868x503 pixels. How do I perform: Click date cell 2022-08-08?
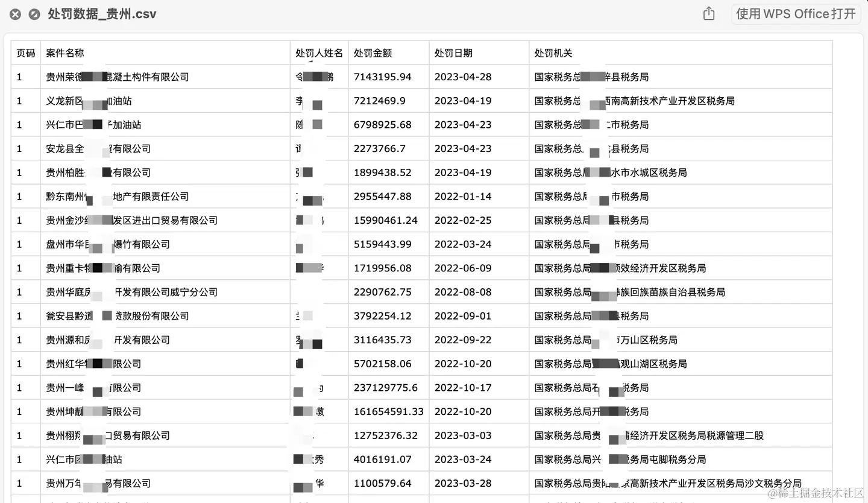coord(479,292)
